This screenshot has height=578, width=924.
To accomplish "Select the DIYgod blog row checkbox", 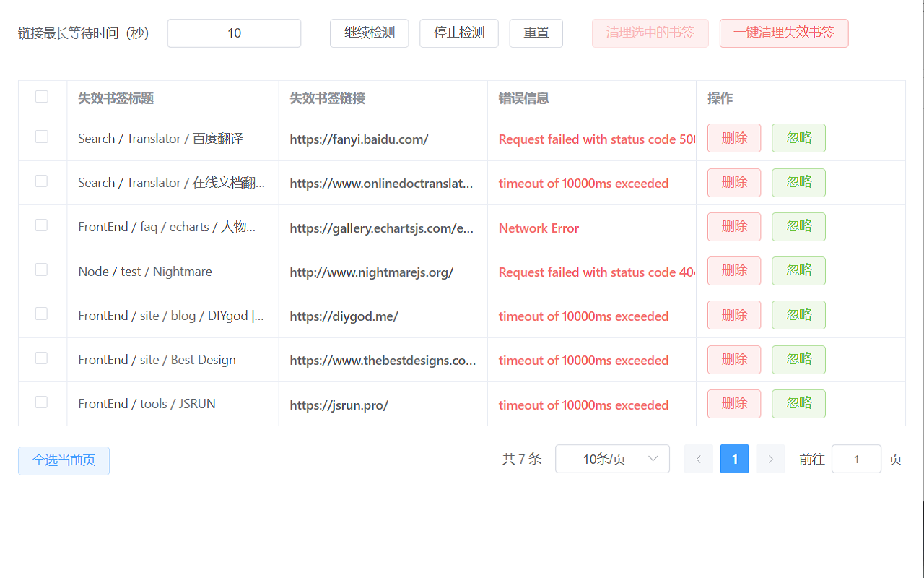I will click(x=42, y=314).
